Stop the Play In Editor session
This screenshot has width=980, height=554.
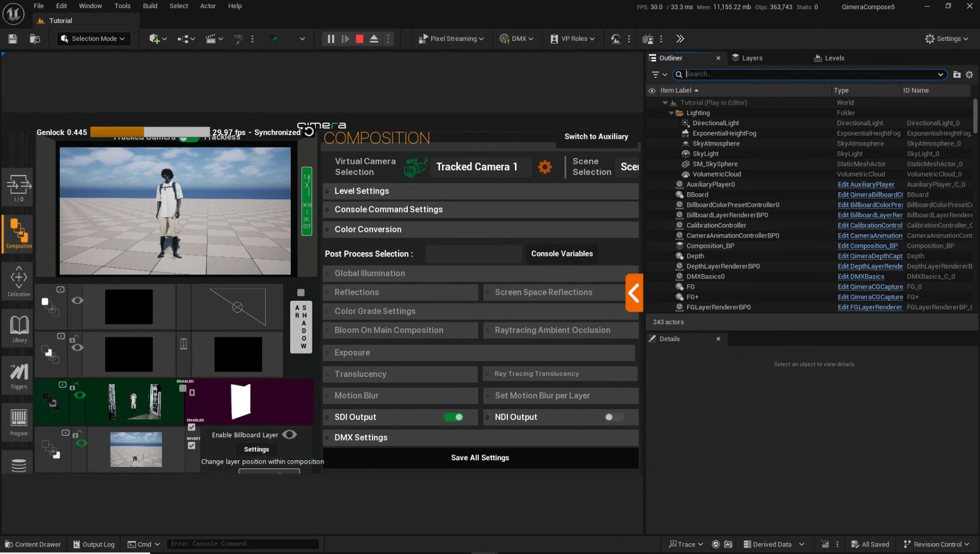(x=359, y=39)
